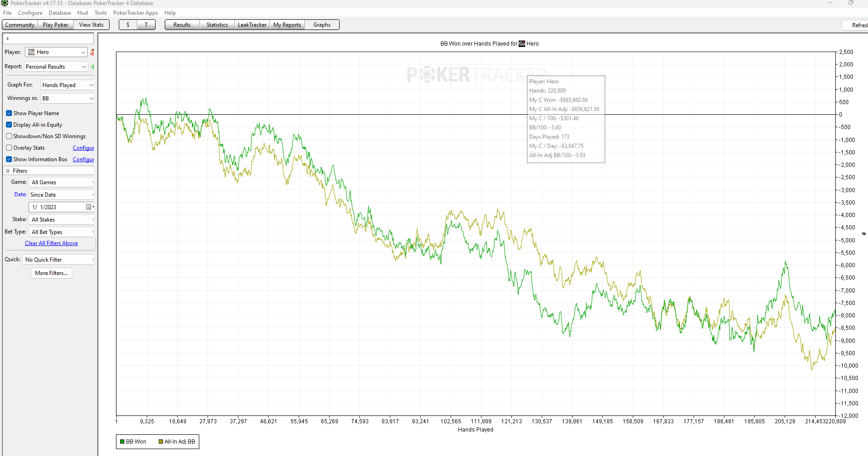Uncheck Show Information Box
The image size is (868, 456).
pos(9,159)
